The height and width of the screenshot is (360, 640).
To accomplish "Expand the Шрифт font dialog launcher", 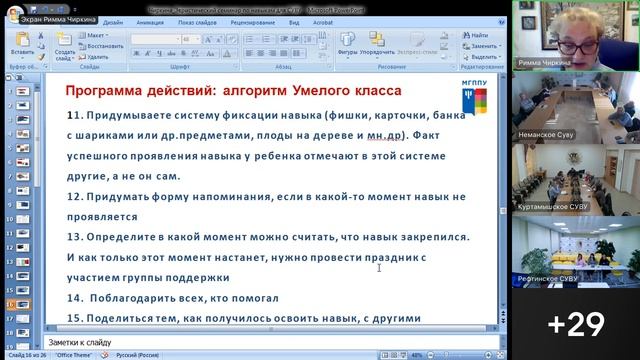I will 236,67.
